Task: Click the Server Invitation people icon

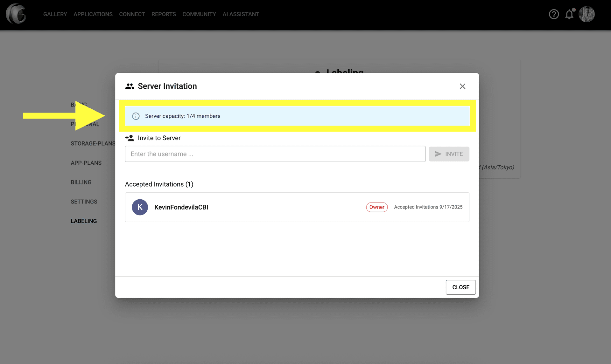Action: (130, 86)
